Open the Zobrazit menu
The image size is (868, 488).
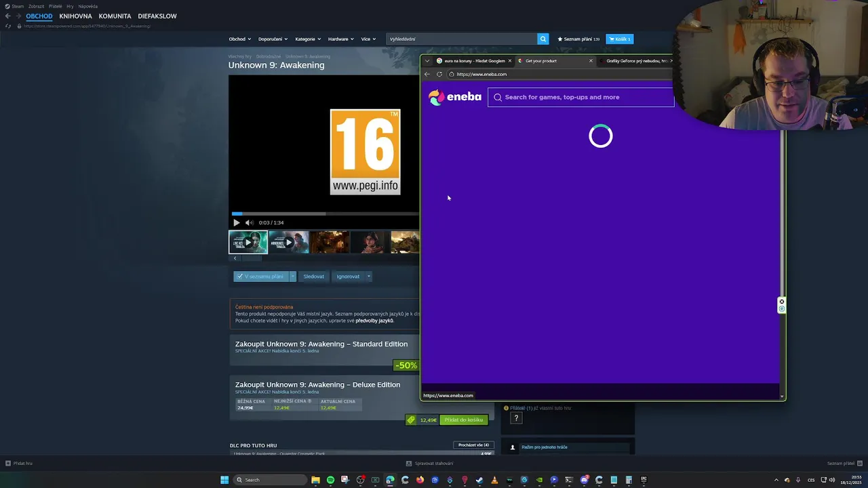click(36, 6)
